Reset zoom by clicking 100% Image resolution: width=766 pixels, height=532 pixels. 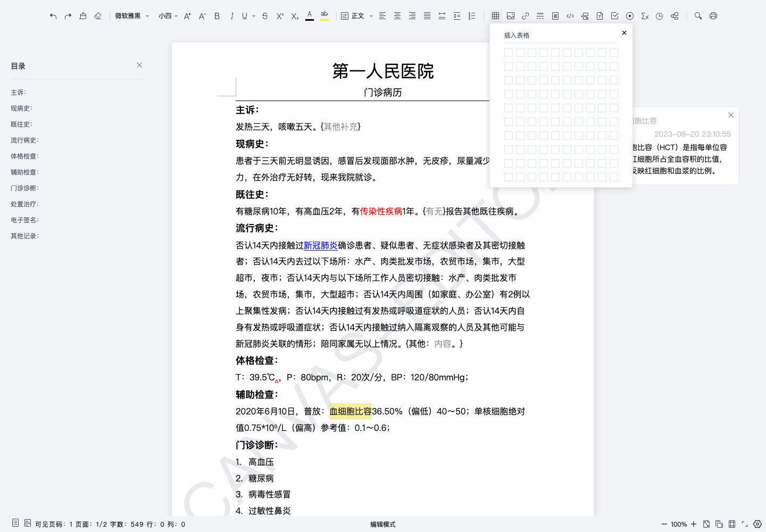679,524
